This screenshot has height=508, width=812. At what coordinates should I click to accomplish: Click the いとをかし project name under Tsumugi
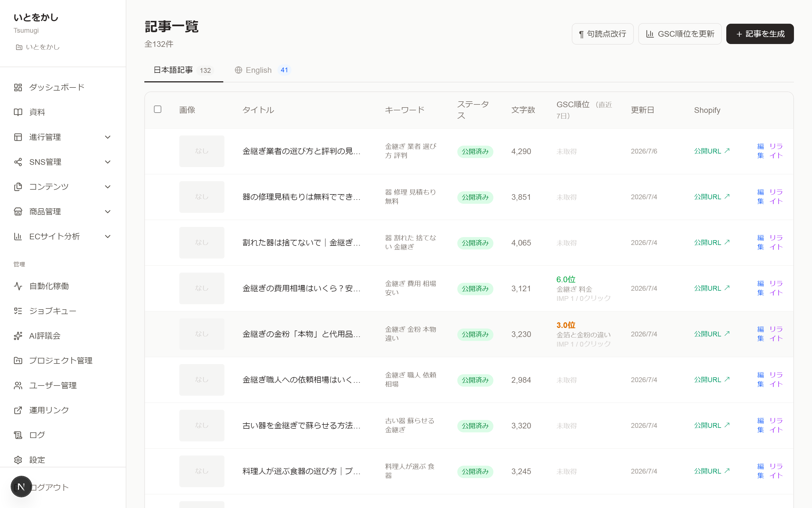point(43,47)
